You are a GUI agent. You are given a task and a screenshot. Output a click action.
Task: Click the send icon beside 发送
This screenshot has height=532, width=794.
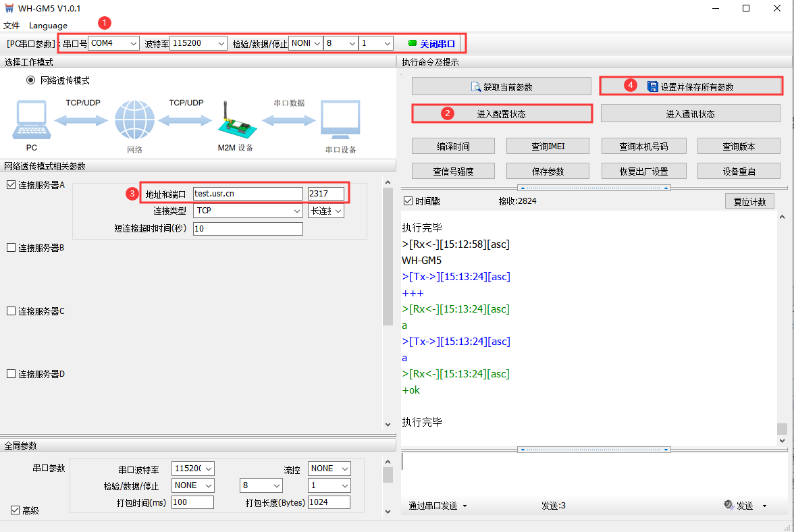click(729, 505)
